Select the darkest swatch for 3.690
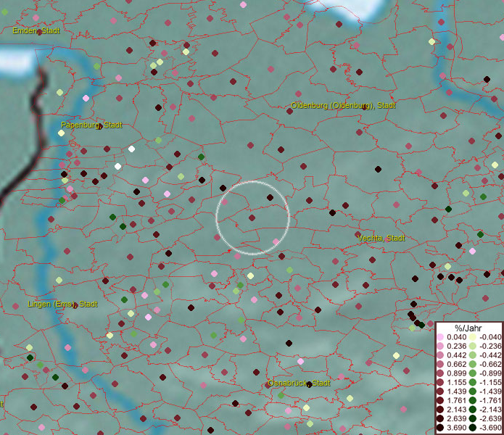This screenshot has height=435, width=504. coord(440,428)
